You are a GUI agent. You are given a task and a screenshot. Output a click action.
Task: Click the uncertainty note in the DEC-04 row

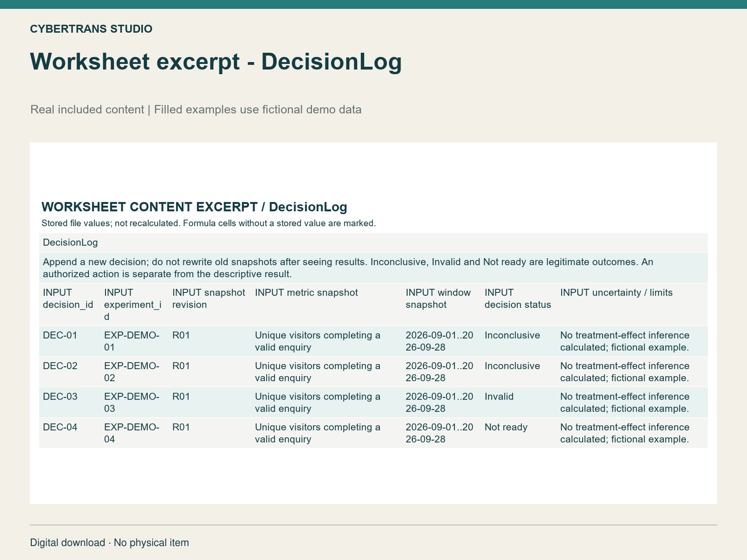click(x=625, y=434)
